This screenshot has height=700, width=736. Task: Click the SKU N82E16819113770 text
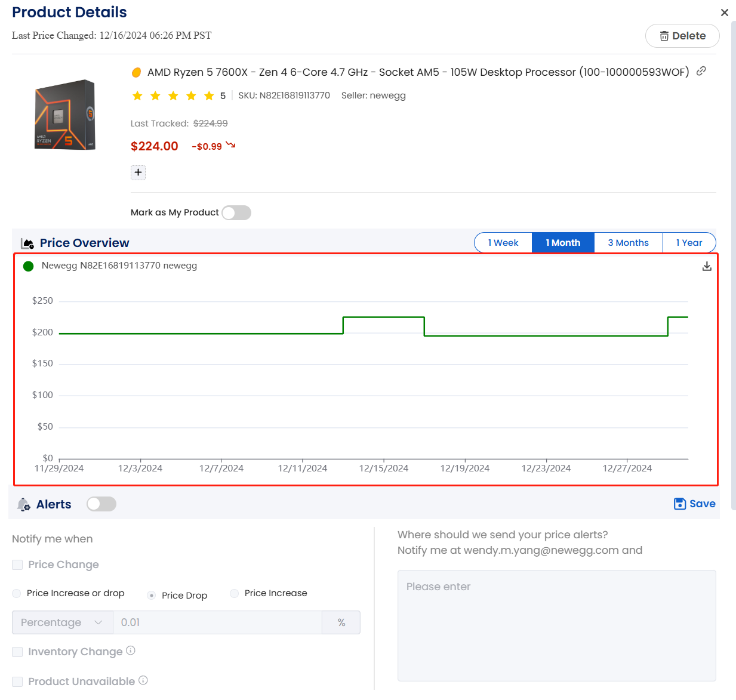[x=284, y=95]
